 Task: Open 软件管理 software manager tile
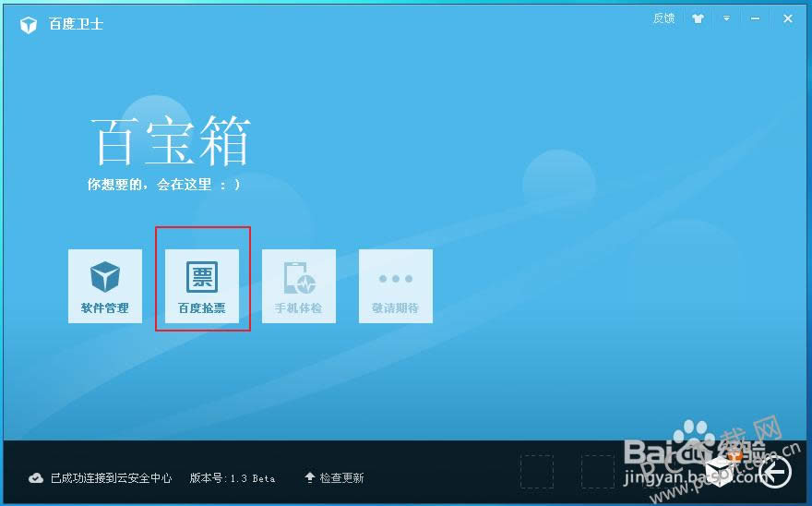pyautogui.click(x=105, y=285)
